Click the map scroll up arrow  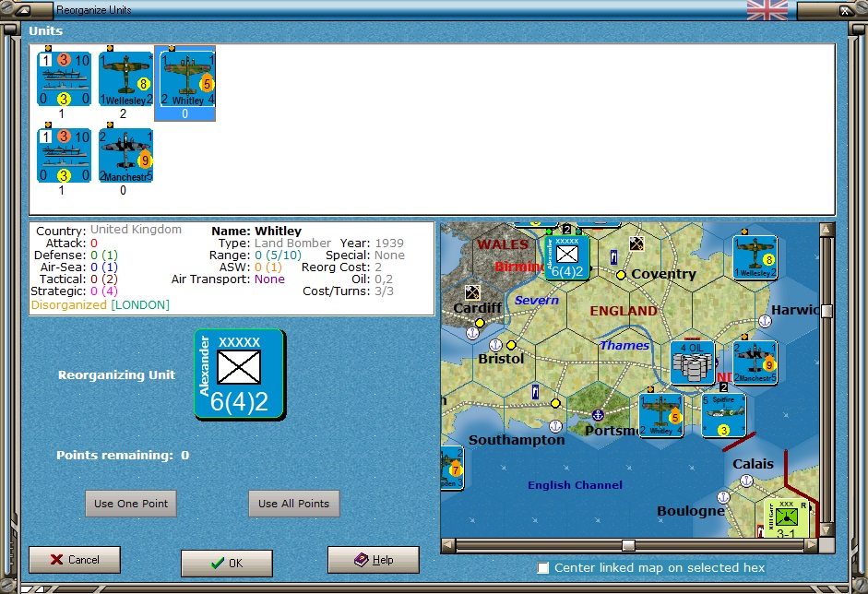(x=826, y=229)
